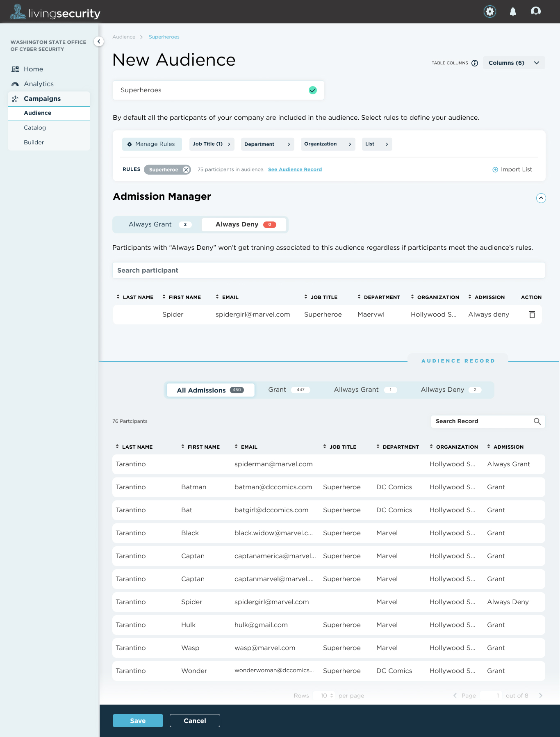
Task: Click the 76 Partcipants count text
Action: pyautogui.click(x=130, y=421)
